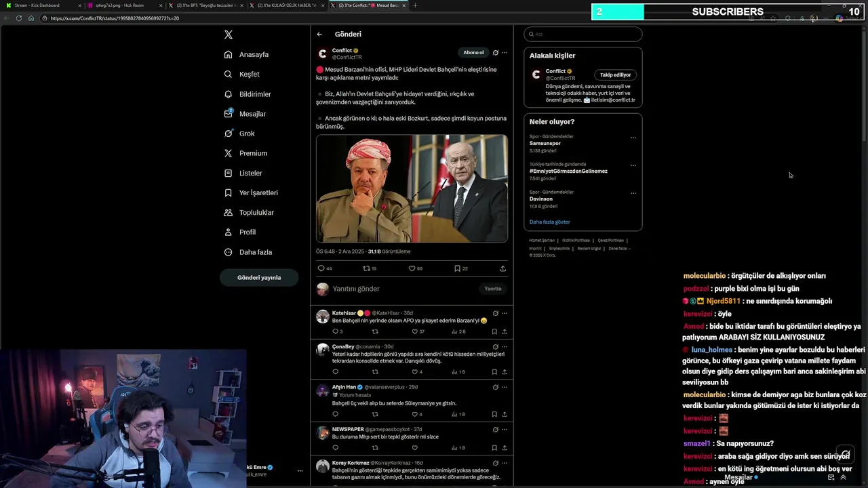Open Yer İşaretleri bookmarks
868x488 pixels.
[251, 192]
